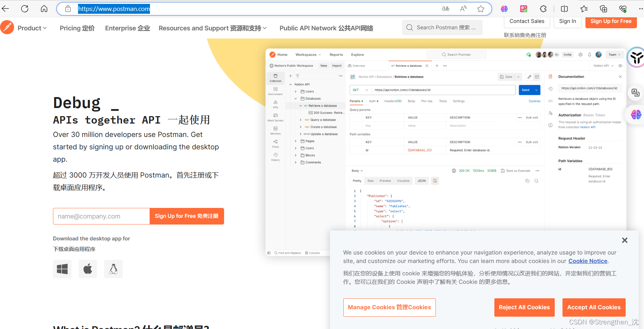Click the Databases folder row in the screenshot

point(311,98)
